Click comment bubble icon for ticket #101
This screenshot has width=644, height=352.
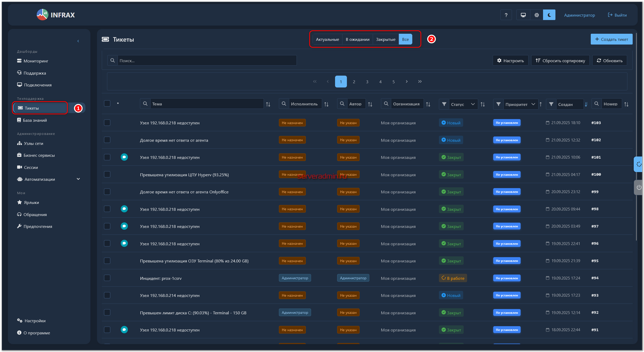(124, 157)
